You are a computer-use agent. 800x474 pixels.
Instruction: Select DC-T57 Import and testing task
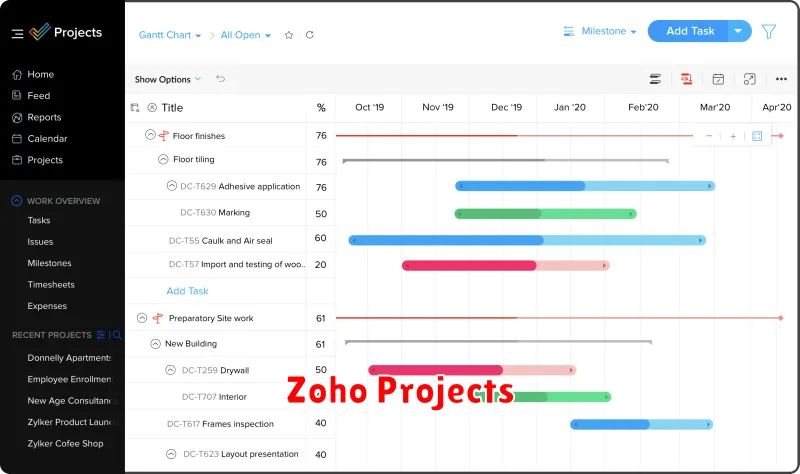(x=237, y=265)
